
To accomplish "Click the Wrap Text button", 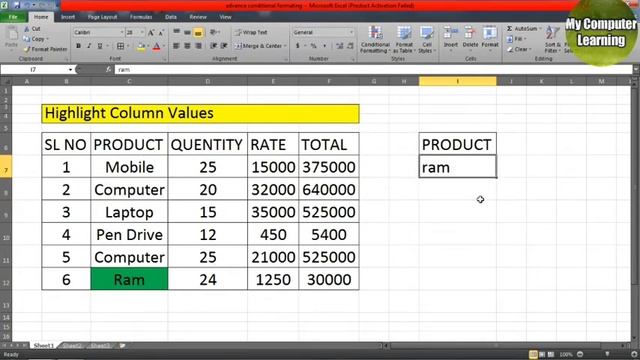I will pos(251,32).
